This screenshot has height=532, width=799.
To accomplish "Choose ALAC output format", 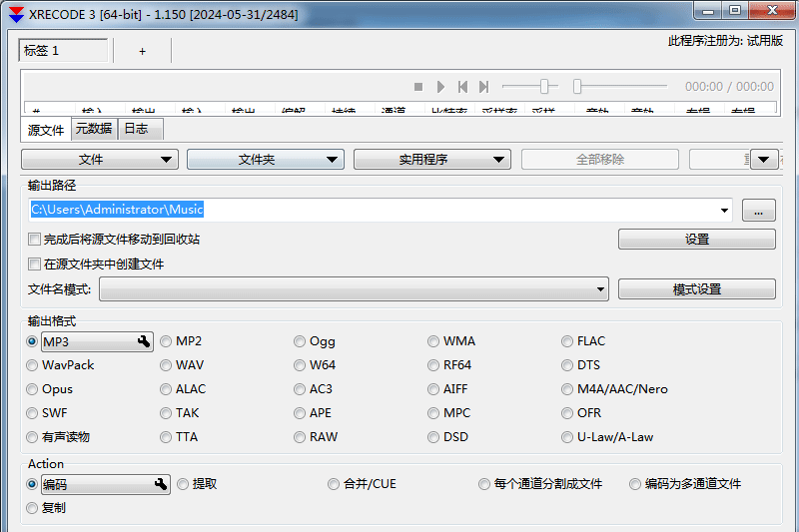I will [166, 389].
